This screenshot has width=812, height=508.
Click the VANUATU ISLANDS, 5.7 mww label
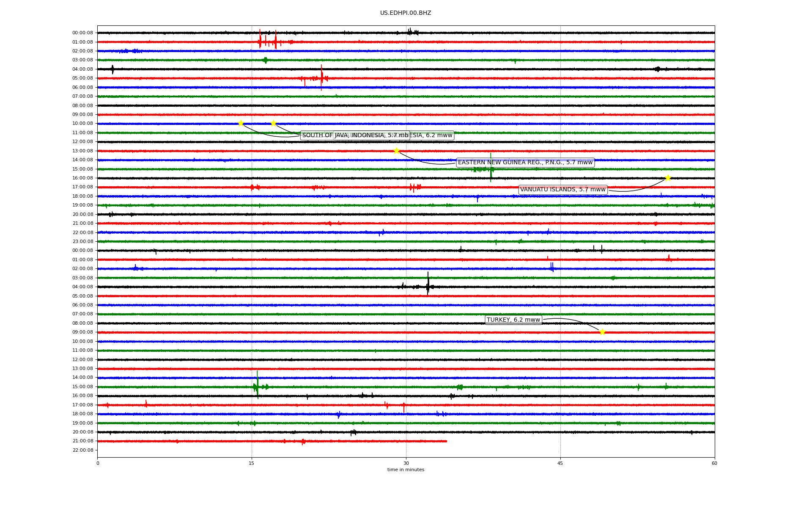click(x=563, y=190)
